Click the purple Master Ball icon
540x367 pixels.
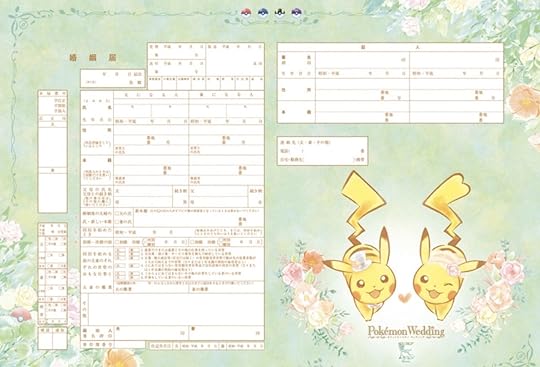pyautogui.click(x=296, y=12)
